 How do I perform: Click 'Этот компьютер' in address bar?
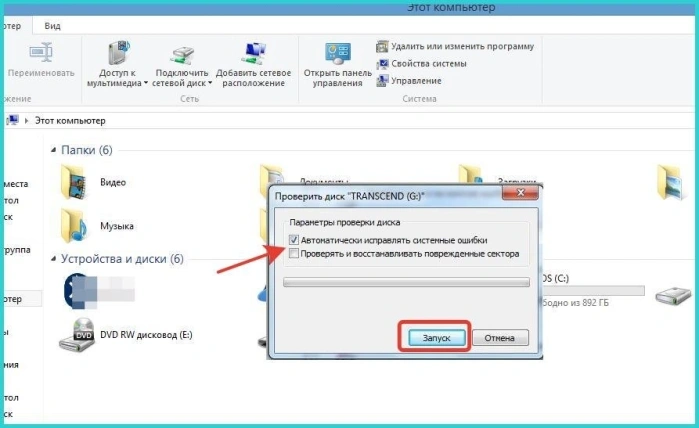coord(70,121)
